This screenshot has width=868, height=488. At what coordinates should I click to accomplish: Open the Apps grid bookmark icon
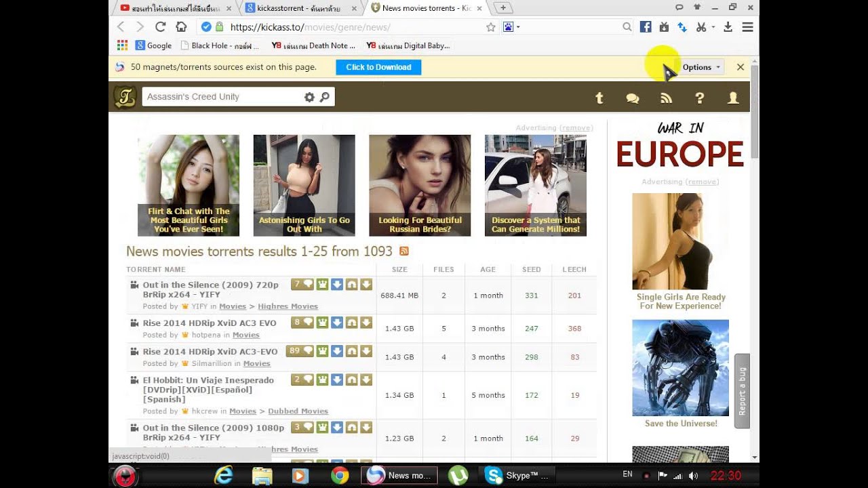[122, 45]
